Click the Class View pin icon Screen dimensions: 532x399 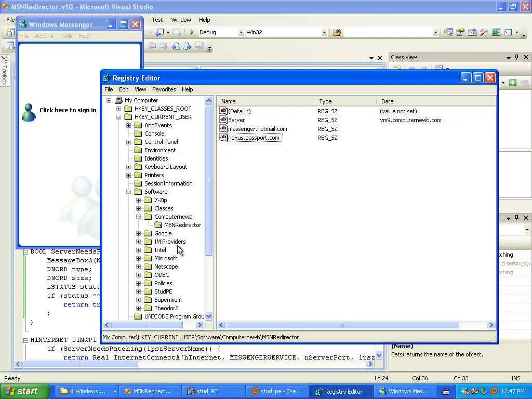coord(517,57)
